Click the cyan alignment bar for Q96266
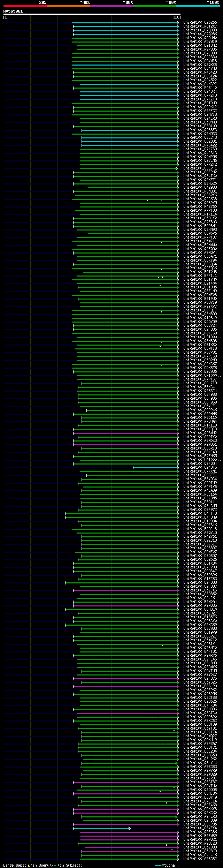The width and height of the screenshot is (223, 868). click(125, 23)
